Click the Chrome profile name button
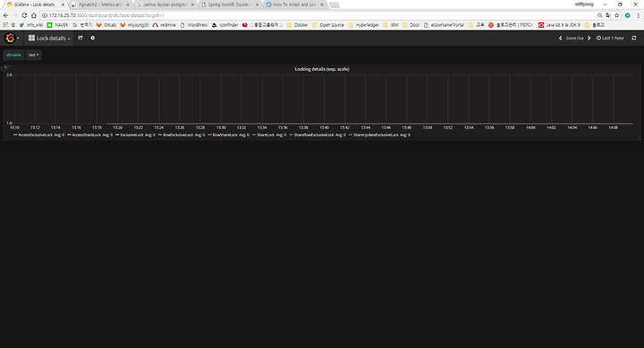Screen dimensions: 644x348 (x=584, y=4)
